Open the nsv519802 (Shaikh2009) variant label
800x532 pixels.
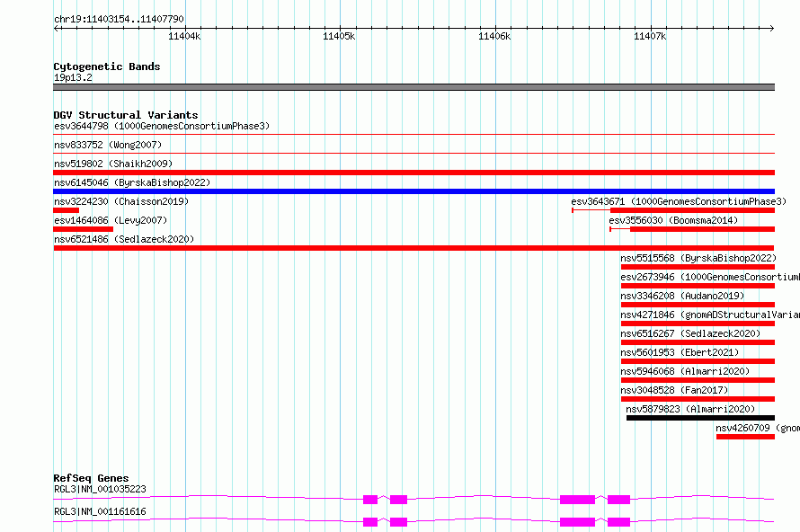113,164
